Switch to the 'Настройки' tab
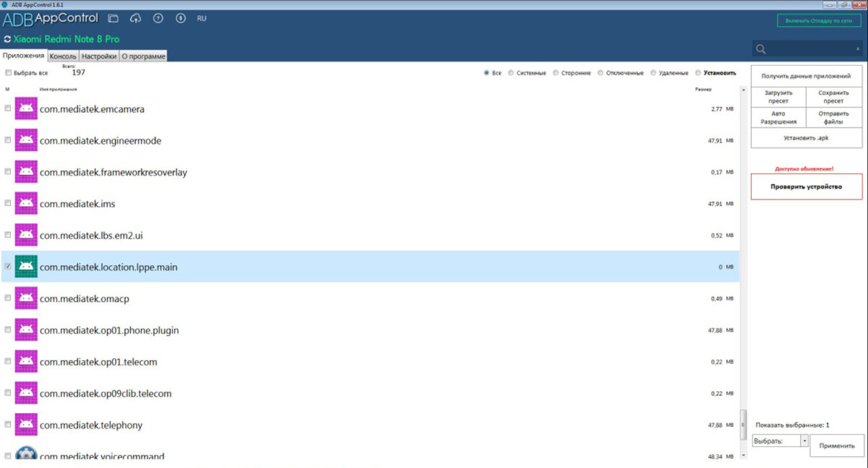Screen dimensions: 868x468 99,56
